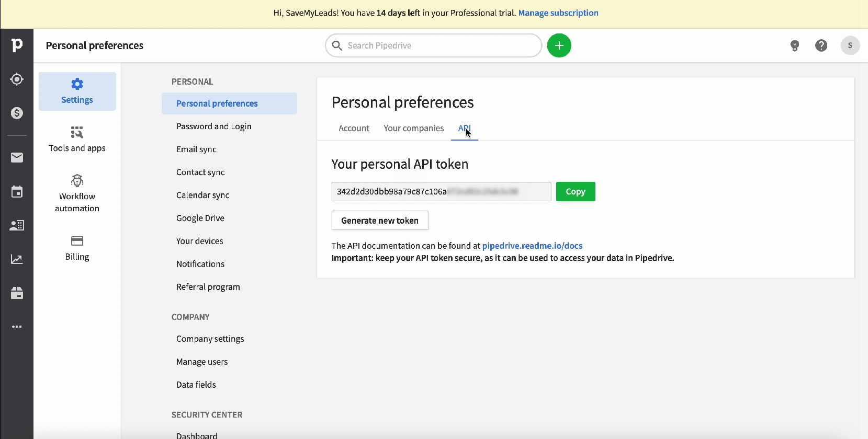Open the user avatar S menu

point(850,45)
